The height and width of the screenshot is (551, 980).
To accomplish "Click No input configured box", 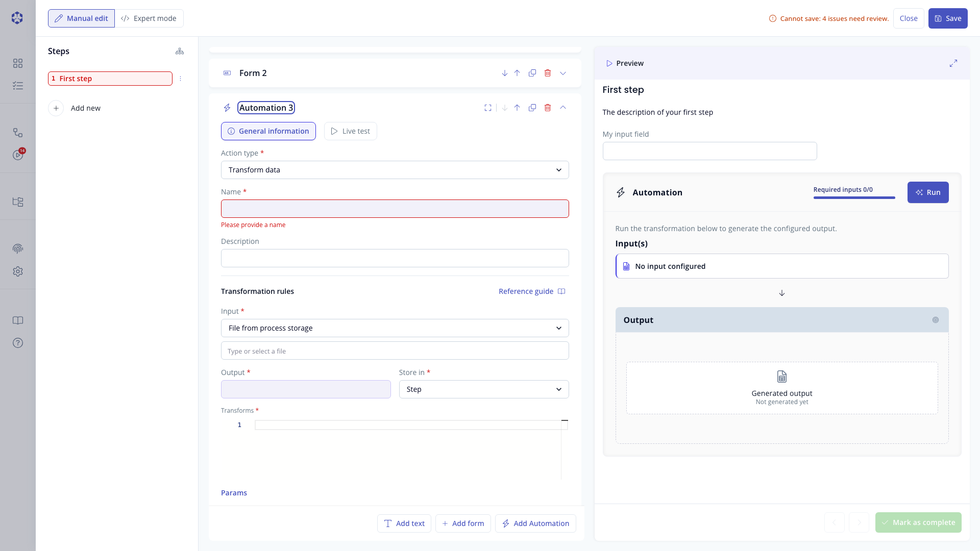I will (782, 266).
